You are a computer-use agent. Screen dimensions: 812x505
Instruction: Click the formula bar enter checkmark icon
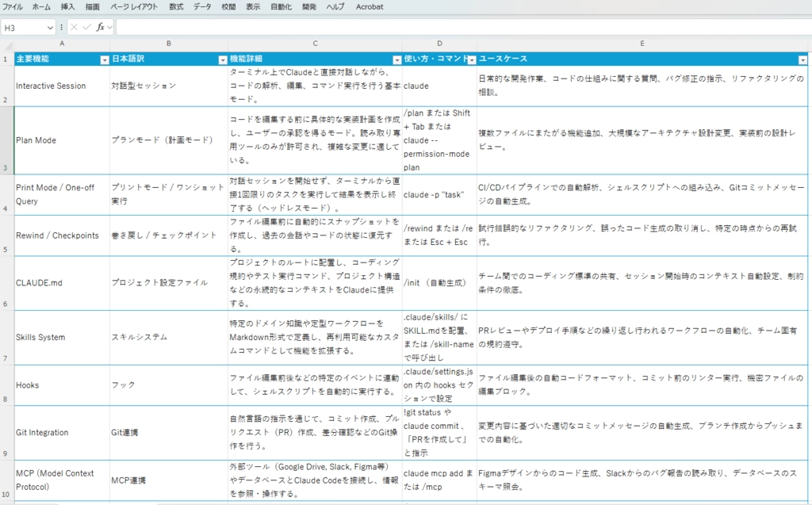coord(86,27)
